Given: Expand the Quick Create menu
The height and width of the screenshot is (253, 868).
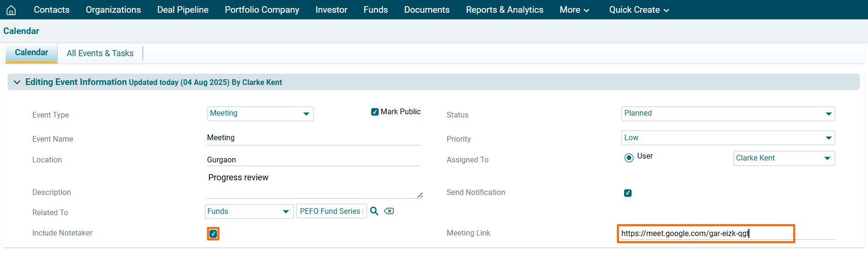Looking at the screenshot, I should pos(639,10).
